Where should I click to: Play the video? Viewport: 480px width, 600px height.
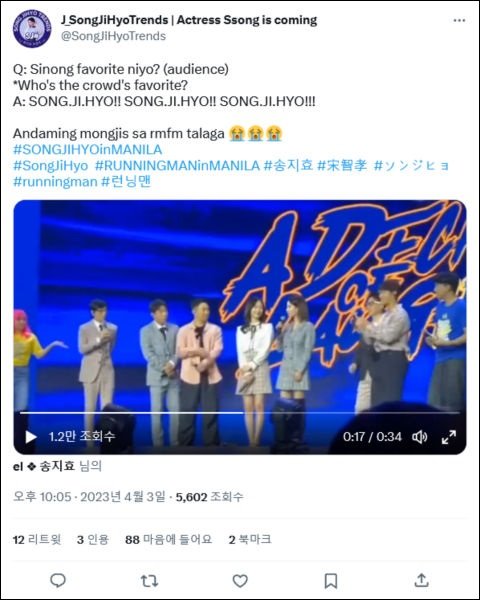pyautogui.click(x=31, y=437)
